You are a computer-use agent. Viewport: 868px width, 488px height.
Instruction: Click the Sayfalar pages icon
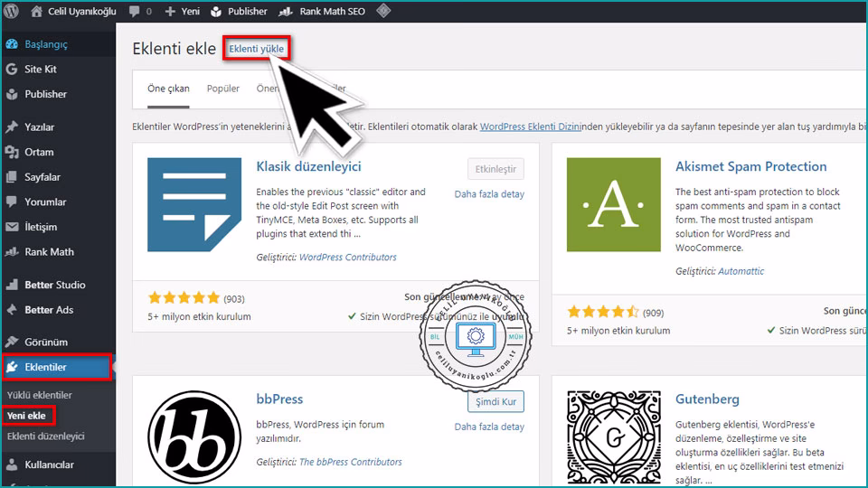point(12,177)
